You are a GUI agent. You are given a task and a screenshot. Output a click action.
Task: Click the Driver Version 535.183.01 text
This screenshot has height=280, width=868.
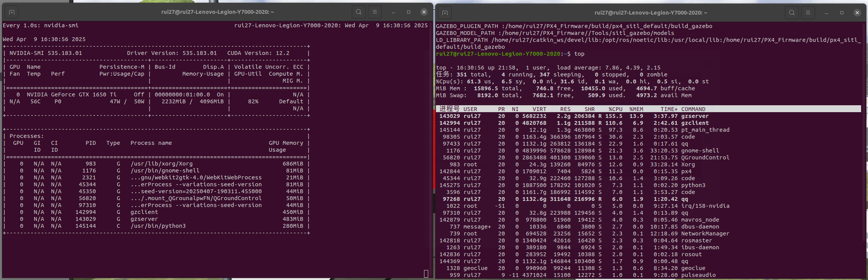[172, 53]
